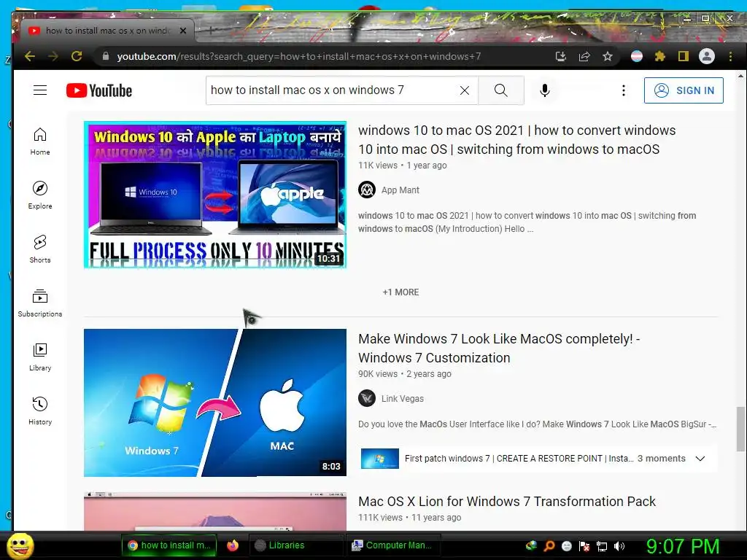Image resolution: width=747 pixels, height=560 pixels.
Task: Click the browser address bar URL
Action: click(298, 57)
